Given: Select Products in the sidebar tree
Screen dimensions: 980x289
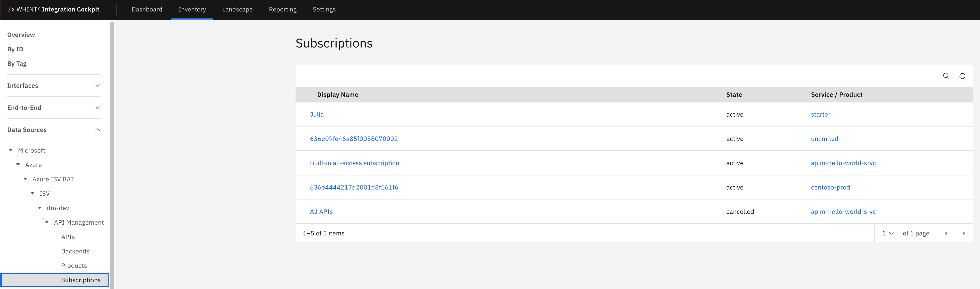Looking at the screenshot, I should [74, 266].
